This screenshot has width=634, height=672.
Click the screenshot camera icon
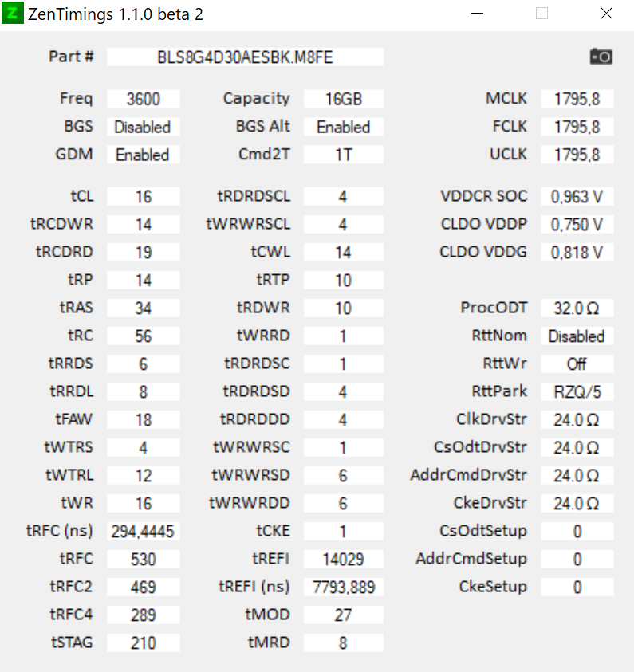tap(601, 57)
